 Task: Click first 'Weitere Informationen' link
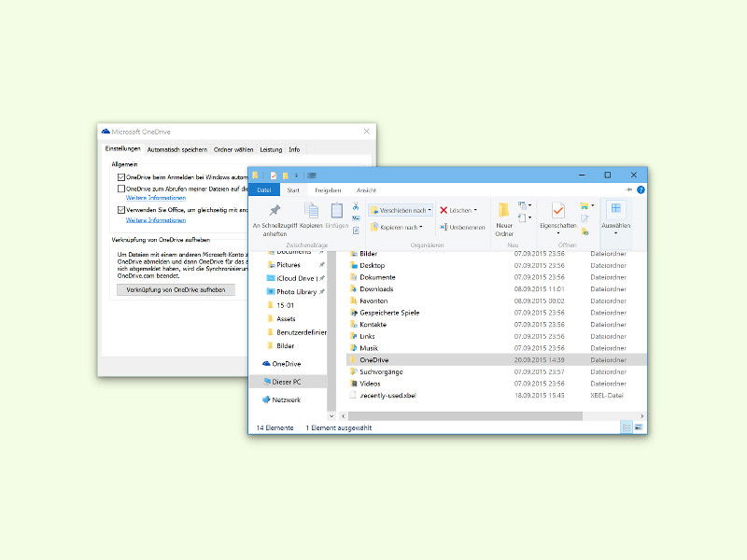pyautogui.click(x=156, y=198)
